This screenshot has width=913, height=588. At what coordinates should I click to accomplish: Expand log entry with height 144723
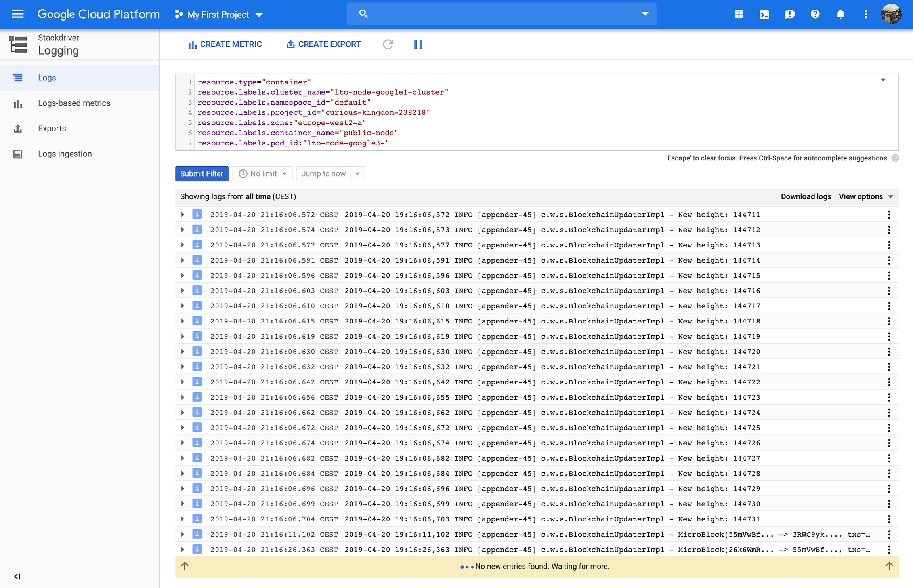(x=182, y=397)
